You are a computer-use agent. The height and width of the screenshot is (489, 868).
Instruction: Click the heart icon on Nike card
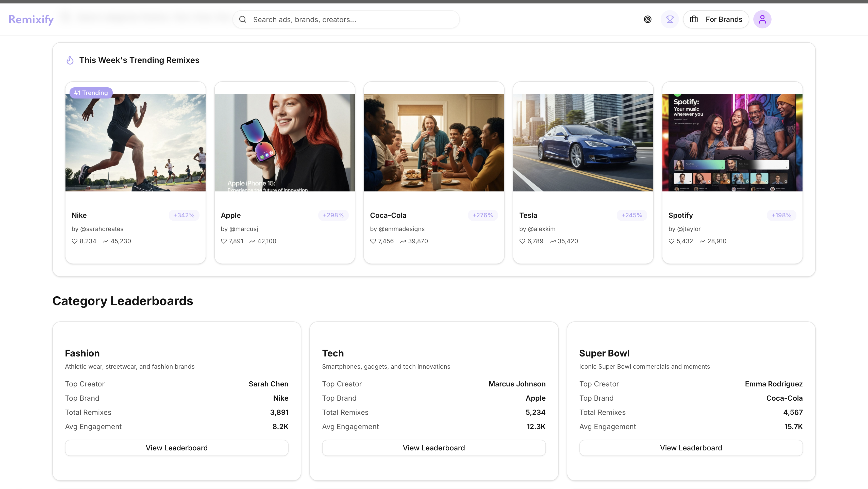74,241
